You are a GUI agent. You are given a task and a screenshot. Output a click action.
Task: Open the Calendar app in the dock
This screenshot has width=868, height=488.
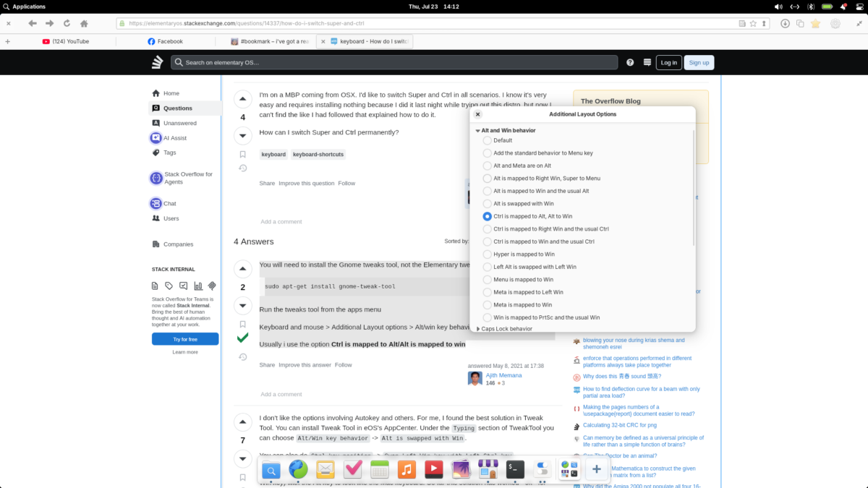pos(379,470)
